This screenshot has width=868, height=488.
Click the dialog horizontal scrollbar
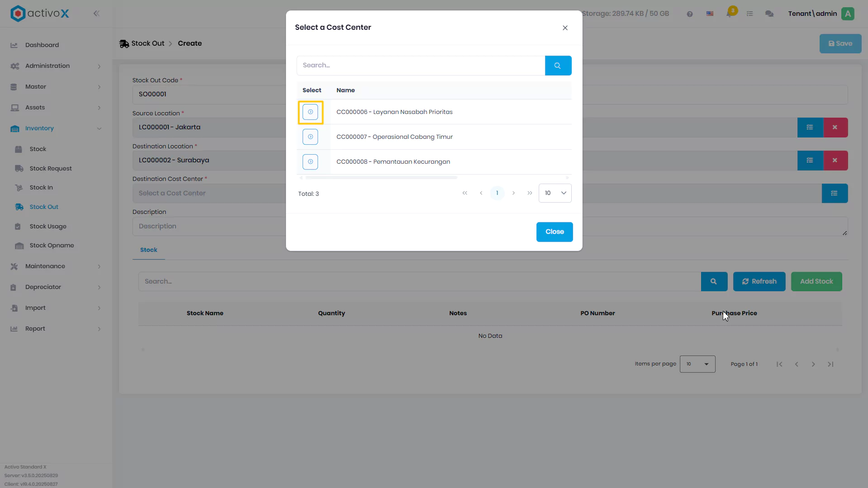coord(381,178)
